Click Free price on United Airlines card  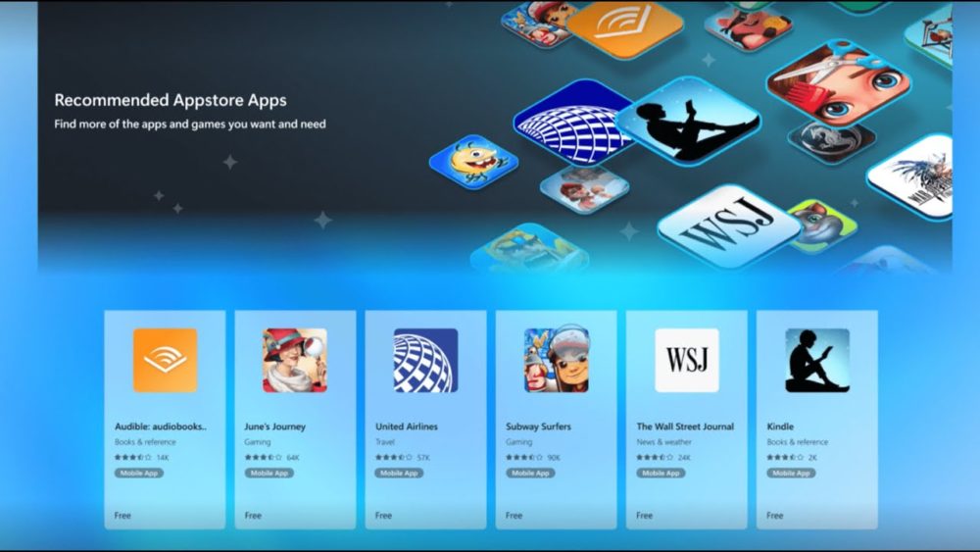[383, 516]
